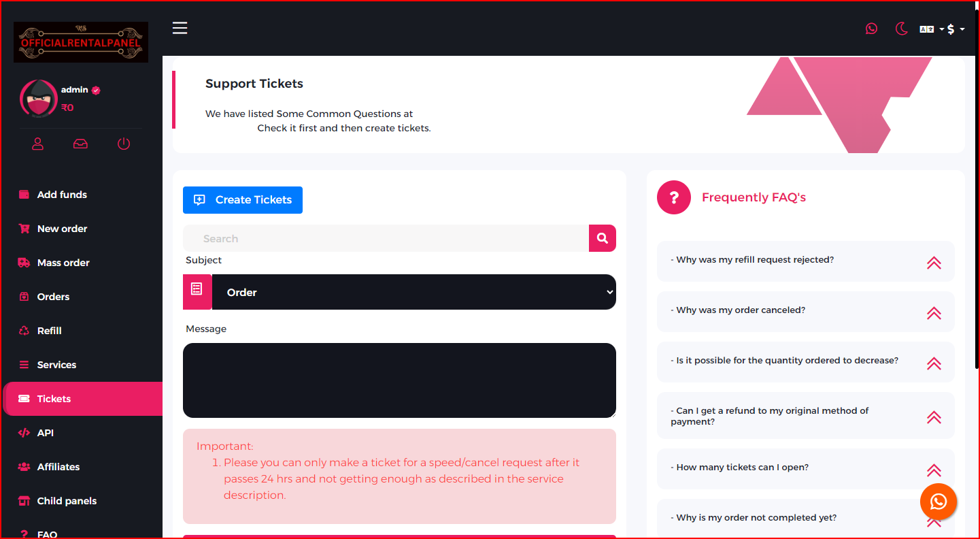Click the inbox tray icon in sidebar

coord(80,144)
